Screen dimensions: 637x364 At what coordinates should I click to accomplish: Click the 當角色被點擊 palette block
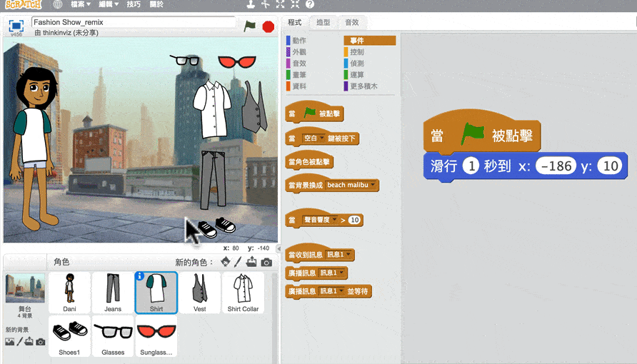click(x=309, y=162)
